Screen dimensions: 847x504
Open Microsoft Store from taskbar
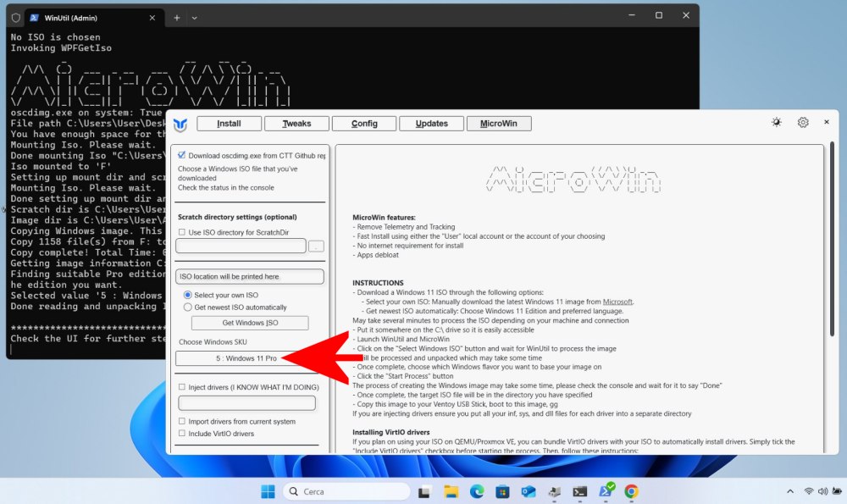point(503,491)
